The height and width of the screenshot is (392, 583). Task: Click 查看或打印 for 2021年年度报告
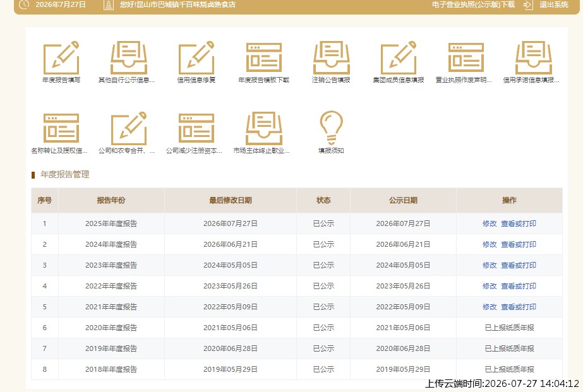pyautogui.click(x=519, y=307)
